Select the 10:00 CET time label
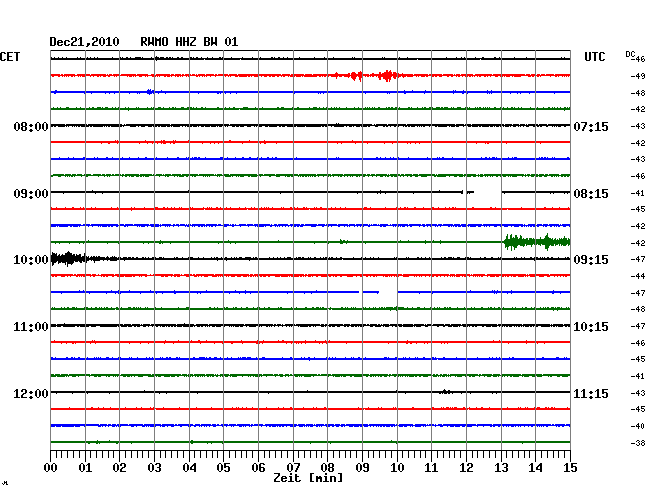Image resolution: width=650 pixels, height=494 pixels. pos(31,260)
